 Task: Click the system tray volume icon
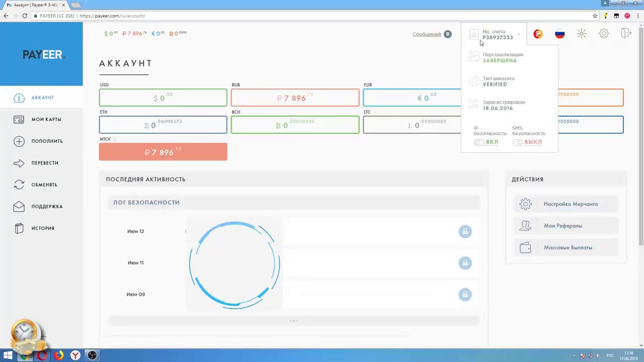(598, 355)
